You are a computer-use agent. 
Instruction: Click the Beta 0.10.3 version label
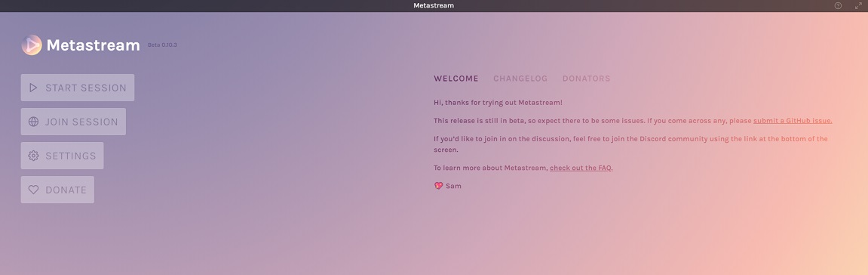[x=162, y=45]
